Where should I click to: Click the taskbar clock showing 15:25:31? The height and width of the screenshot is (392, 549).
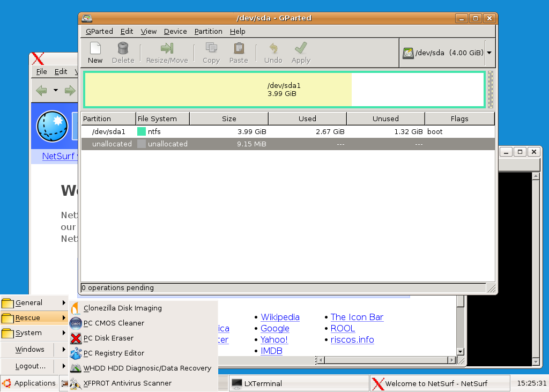531,383
